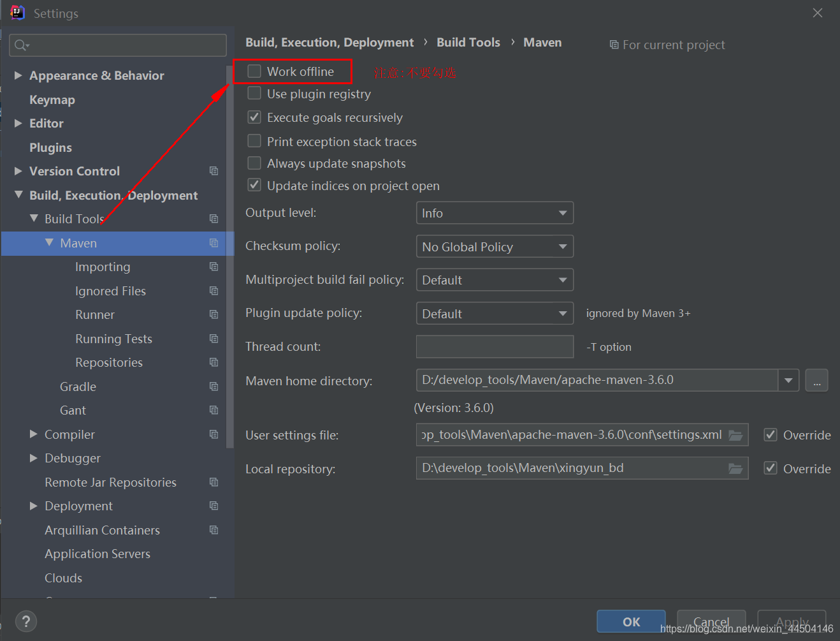
Task: Focus the settings search field
Action: point(118,45)
